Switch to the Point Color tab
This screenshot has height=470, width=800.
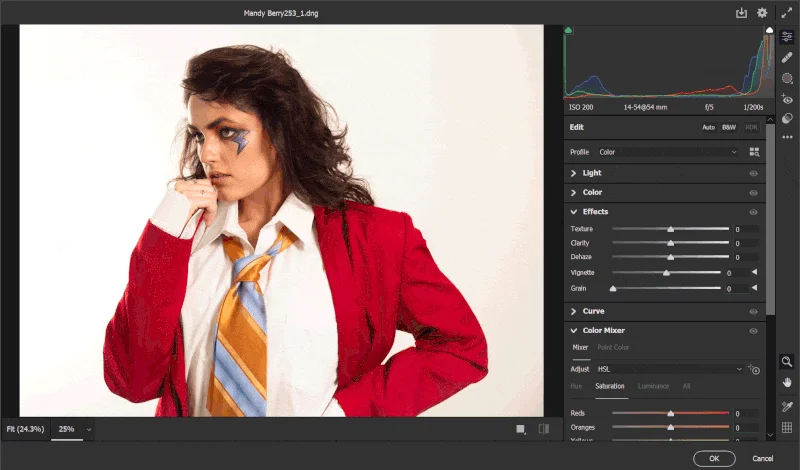tap(613, 348)
